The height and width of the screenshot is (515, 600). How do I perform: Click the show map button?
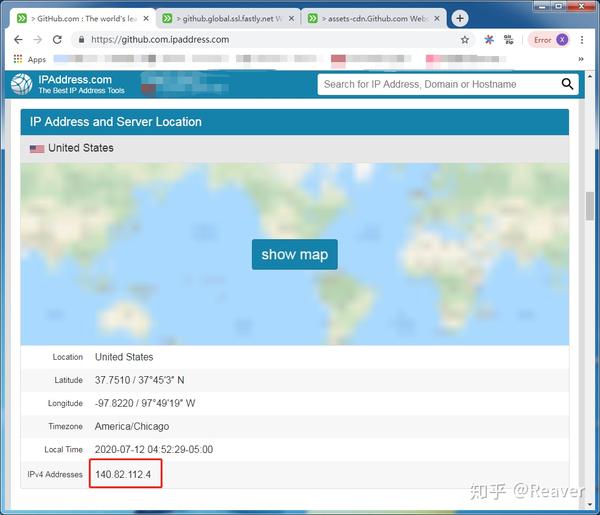[x=295, y=254]
